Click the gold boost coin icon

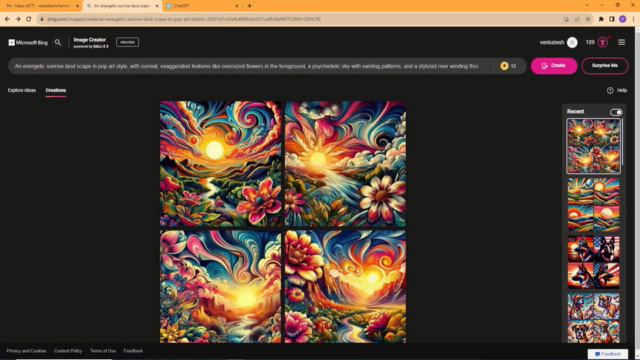tap(504, 66)
